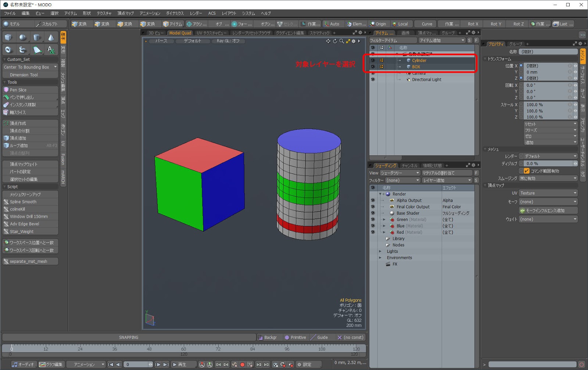Open the レイヤー追加 dropdown
This screenshot has height=370, width=588.
coord(447,180)
